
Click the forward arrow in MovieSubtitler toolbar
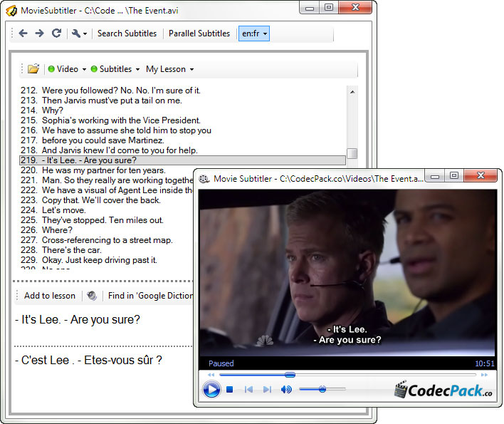[40, 33]
